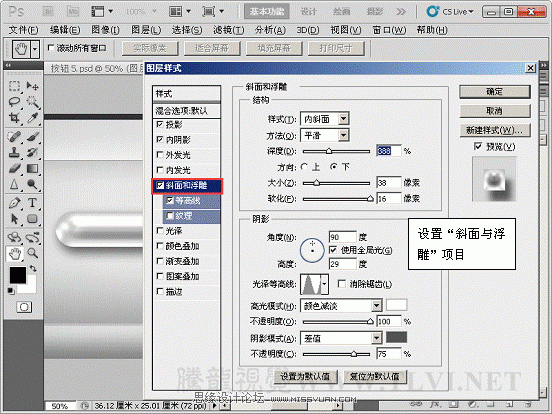Enable the 外发光 outer glow checkbox
The image size is (552, 414).
pos(160,155)
